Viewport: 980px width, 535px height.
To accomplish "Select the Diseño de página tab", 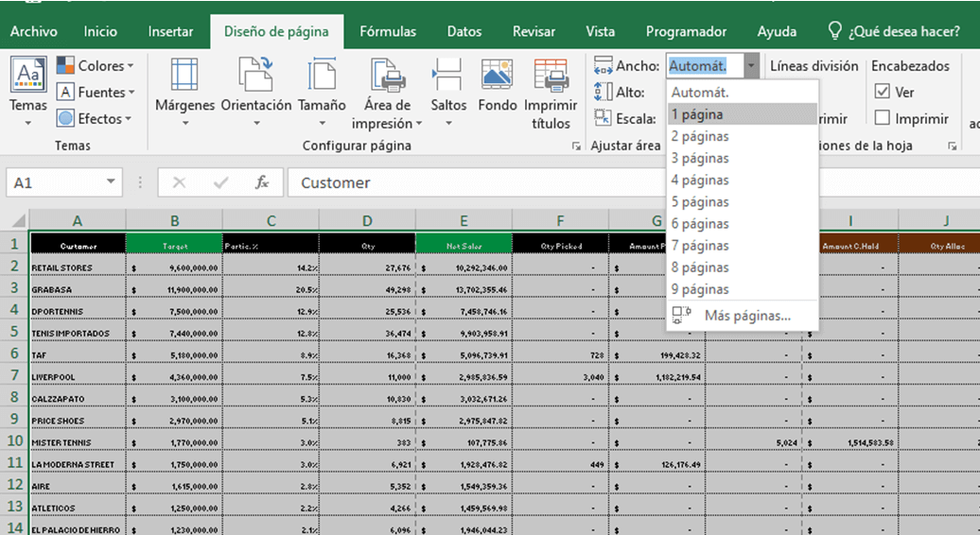I will tap(276, 31).
